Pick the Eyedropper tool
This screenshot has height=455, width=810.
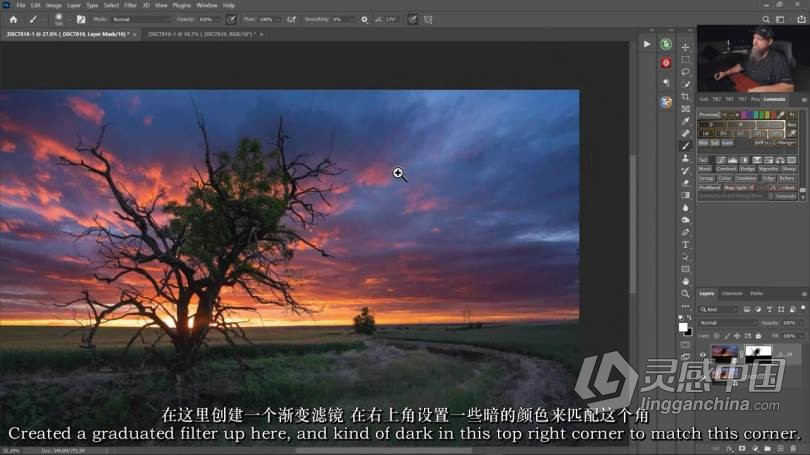(685, 121)
